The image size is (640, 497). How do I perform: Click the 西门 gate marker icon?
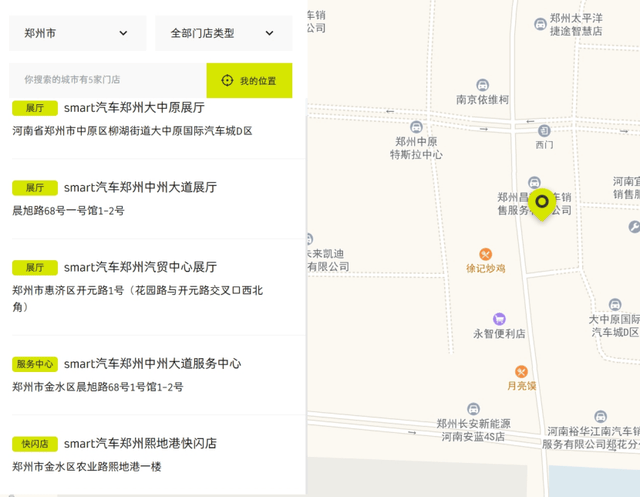pyautogui.click(x=544, y=130)
